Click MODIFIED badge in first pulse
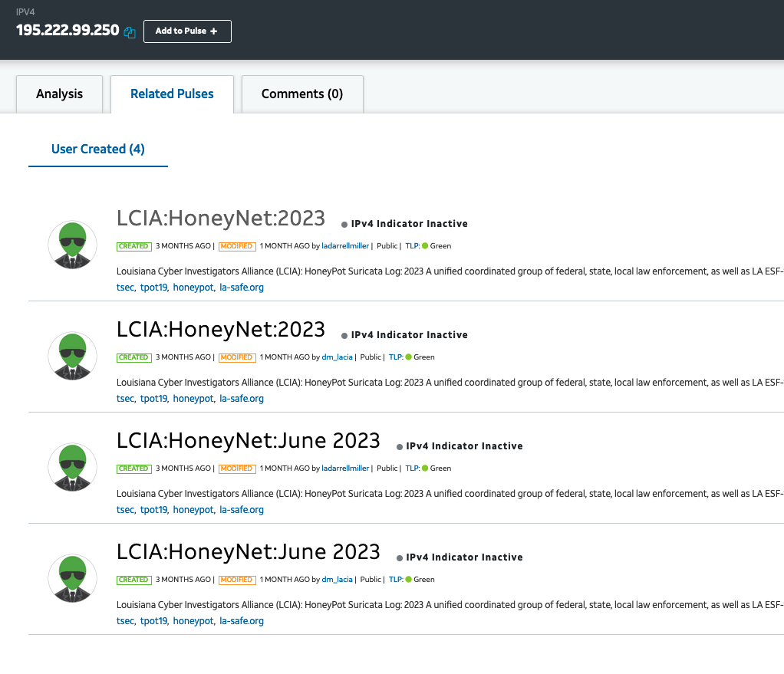784x674 pixels. pyautogui.click(x=238, y=246)
